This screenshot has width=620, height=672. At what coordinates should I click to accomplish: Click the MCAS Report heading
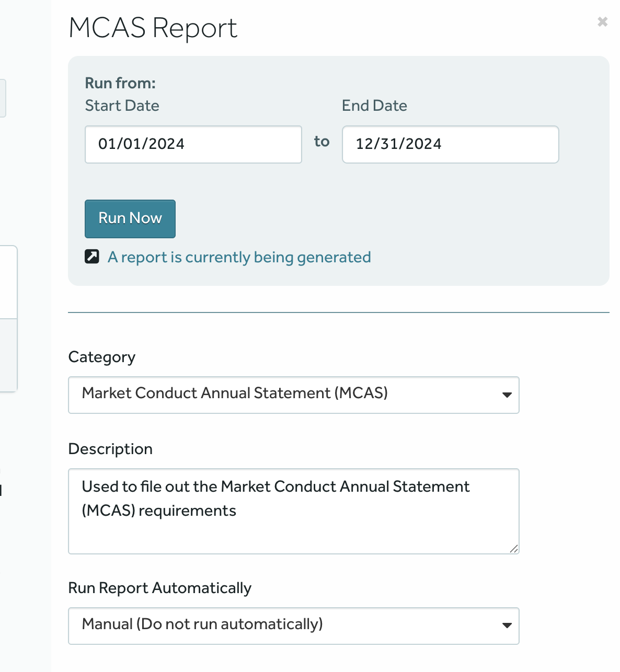click(153, 28)
